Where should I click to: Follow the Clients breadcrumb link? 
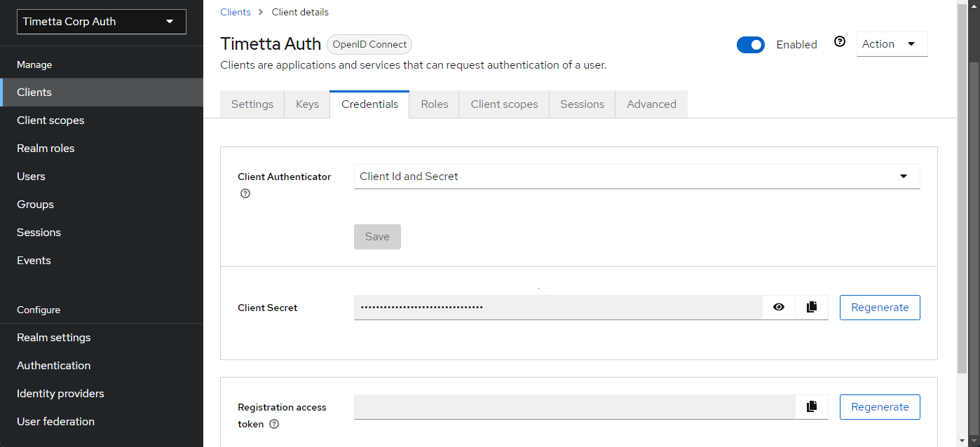[236, 12]
